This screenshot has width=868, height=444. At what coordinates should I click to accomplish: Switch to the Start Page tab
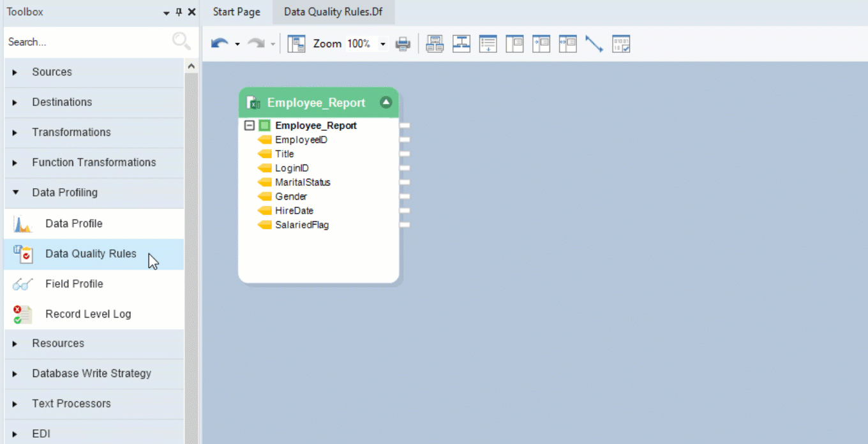click(x=237, y=12)
